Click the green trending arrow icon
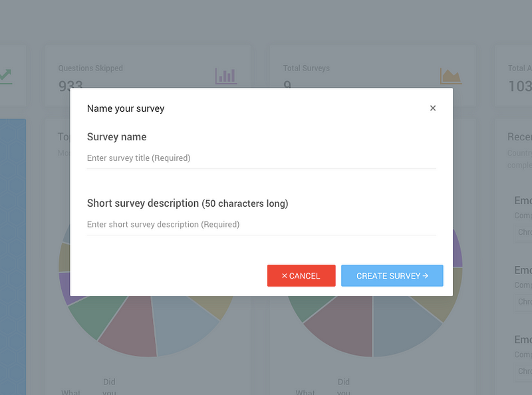The image size is (532, 395). 6,76
